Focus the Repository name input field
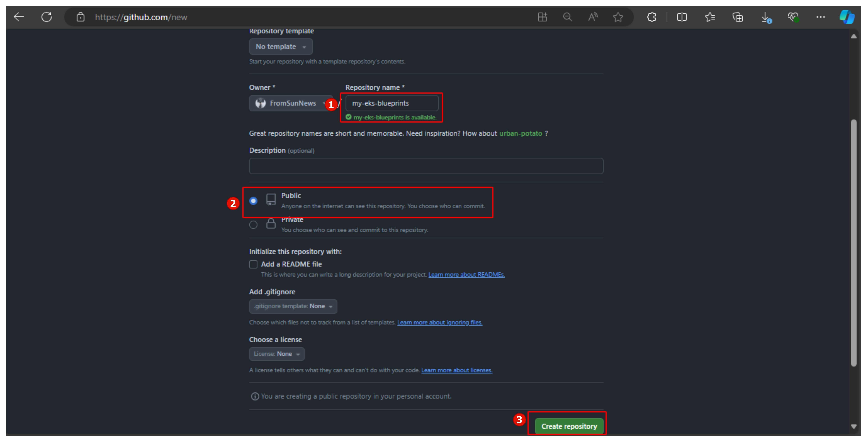Screen dimensions: 868x442 (x=392, y=103)
